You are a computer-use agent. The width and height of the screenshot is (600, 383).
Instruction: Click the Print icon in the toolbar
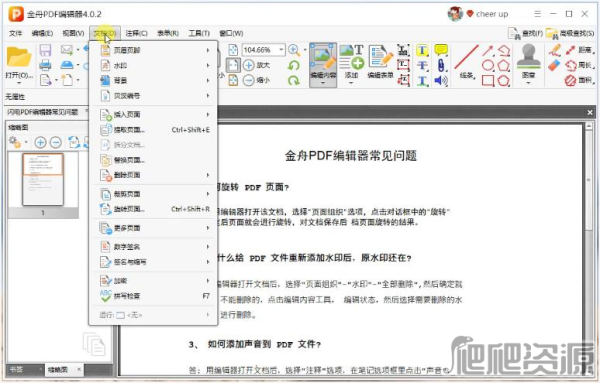pos(45,65)
